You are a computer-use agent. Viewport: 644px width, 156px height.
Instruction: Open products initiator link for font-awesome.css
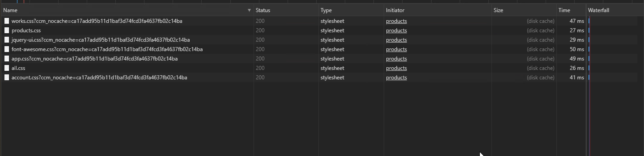(x=396, y=49)
